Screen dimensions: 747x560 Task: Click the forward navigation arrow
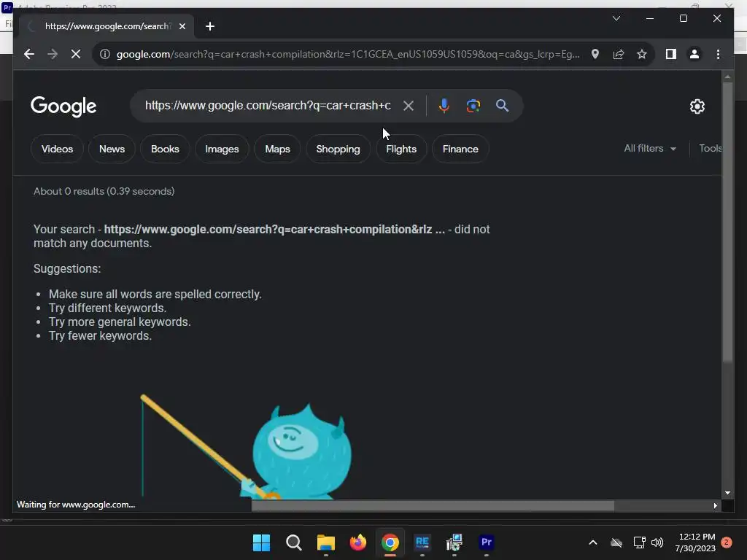(x=53, y=54)
